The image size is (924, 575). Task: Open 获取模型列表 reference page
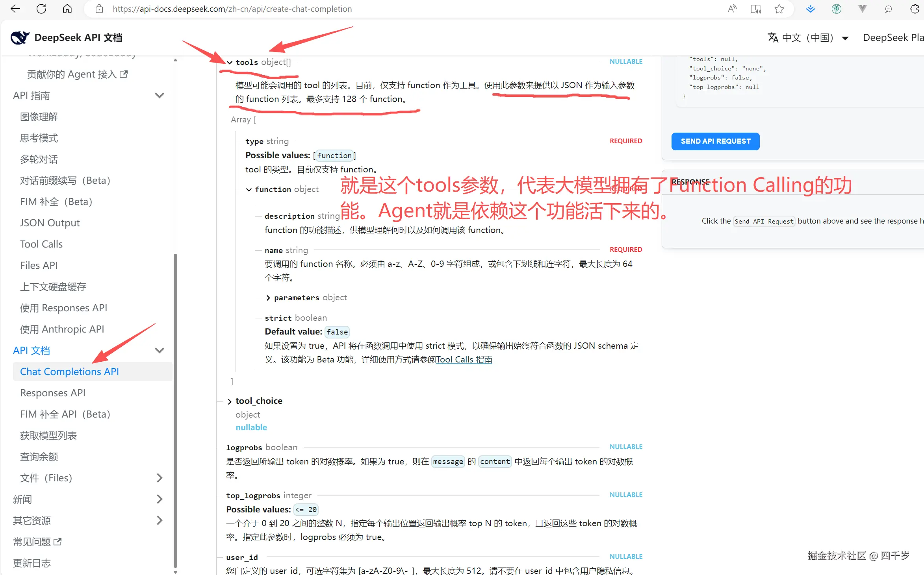pyautogui.click(x=48, y=435)
